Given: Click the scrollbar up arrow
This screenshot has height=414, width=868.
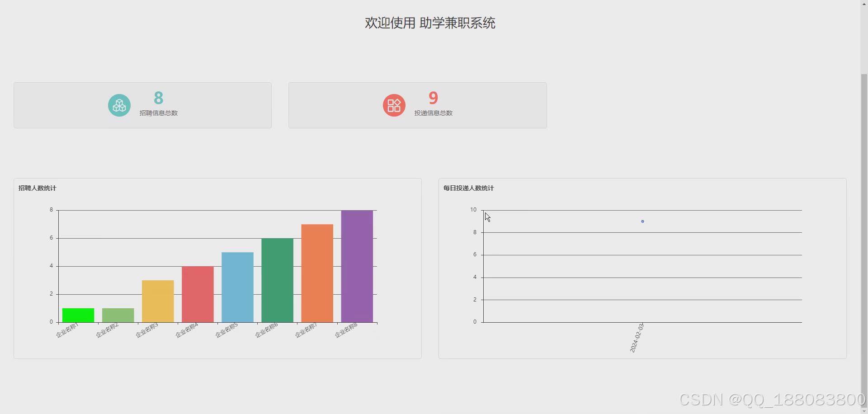Looking at the screenshot, I should point(864,3).
